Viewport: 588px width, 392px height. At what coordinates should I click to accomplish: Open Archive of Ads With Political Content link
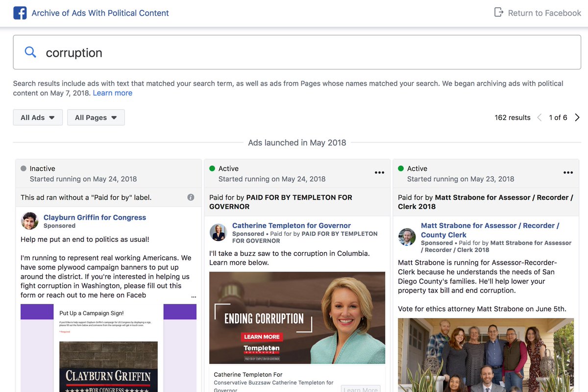[x=100, y=13]
